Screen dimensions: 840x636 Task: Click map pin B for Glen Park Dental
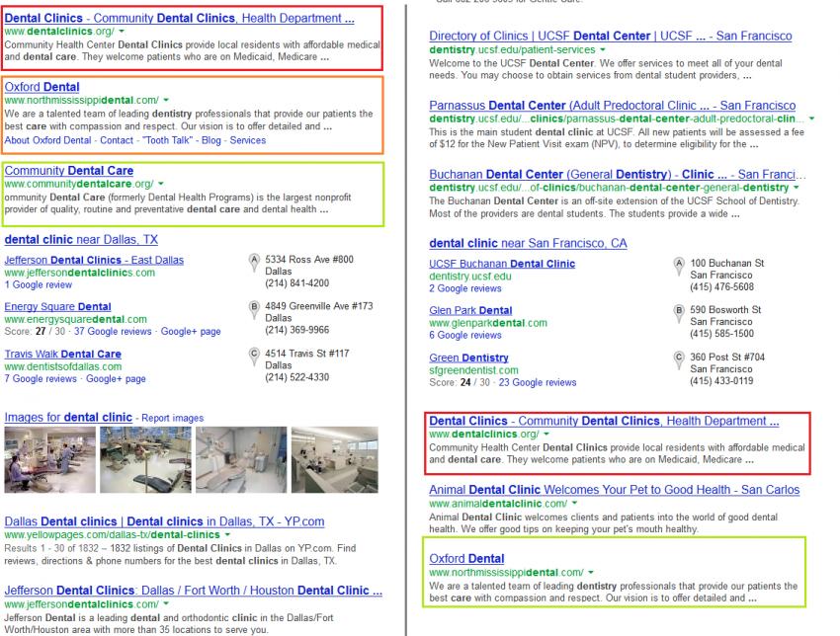click(678, 307)
